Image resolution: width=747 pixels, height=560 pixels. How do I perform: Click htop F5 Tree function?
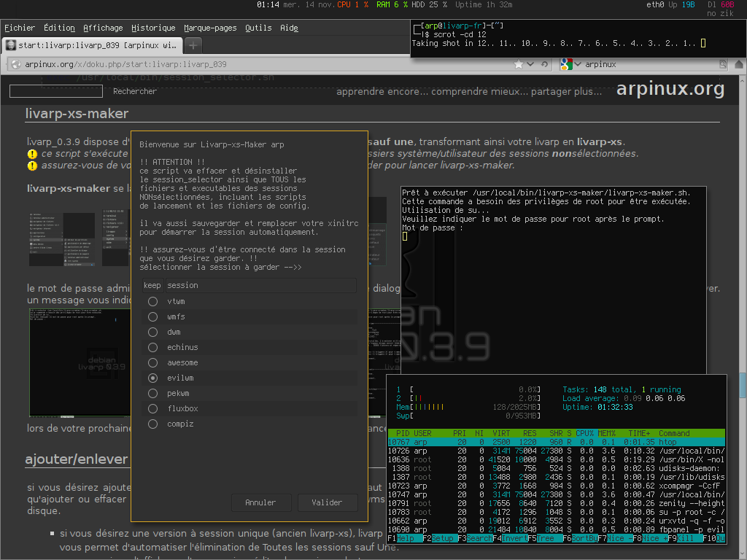545,538
